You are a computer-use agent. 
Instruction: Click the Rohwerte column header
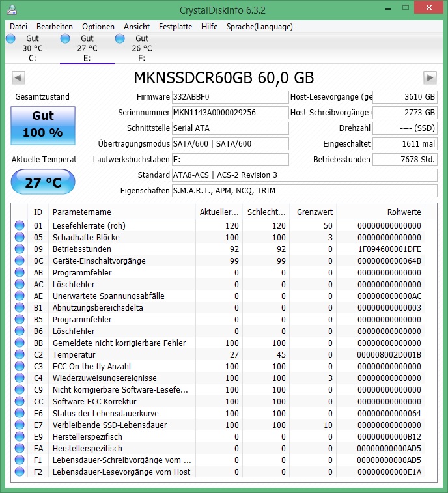(380, 212)
